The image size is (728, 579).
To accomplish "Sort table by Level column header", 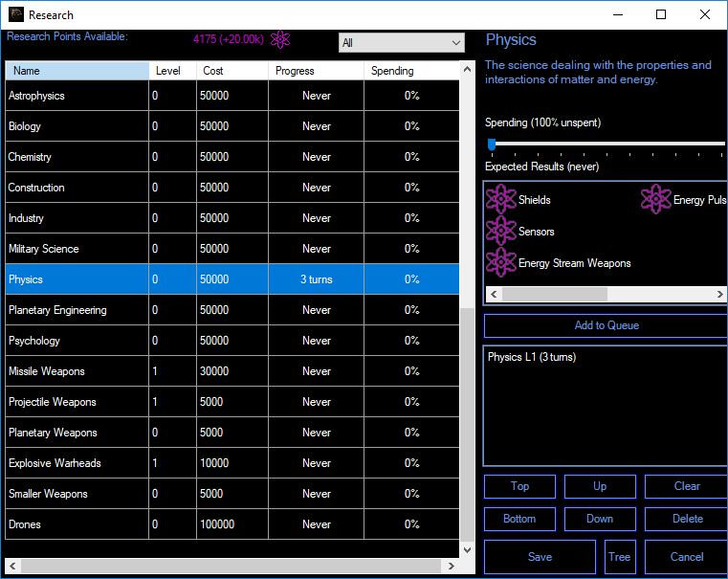I will pos(172,71).
